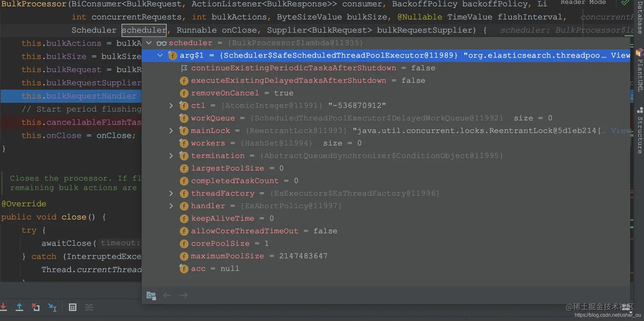Click the blue Step Out icon

pos(19,307)
